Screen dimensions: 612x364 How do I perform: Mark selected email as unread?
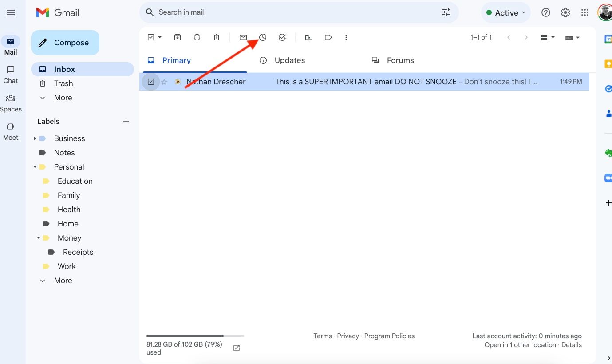(243, 37)
